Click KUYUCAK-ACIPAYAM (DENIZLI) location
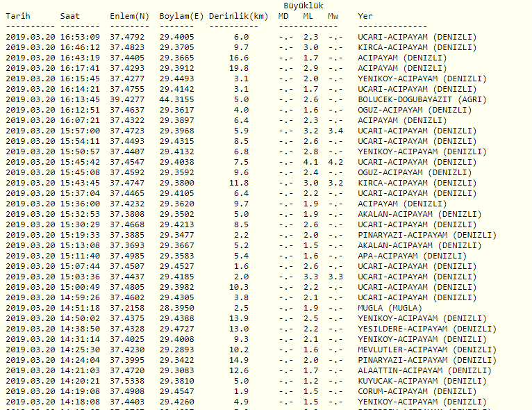This screenshot has height=410, width=532. point(422,381)
